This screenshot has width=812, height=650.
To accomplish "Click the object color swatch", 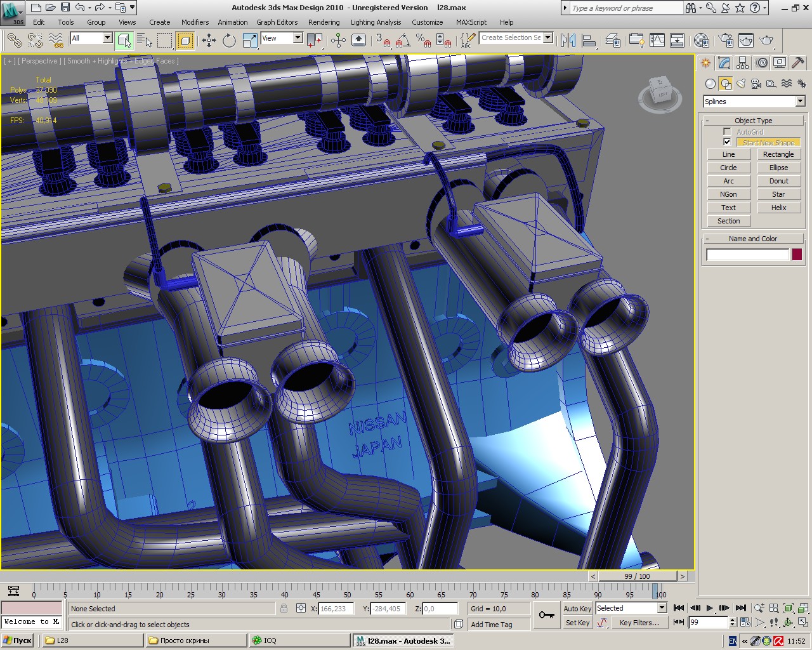I will pos(797,255).
